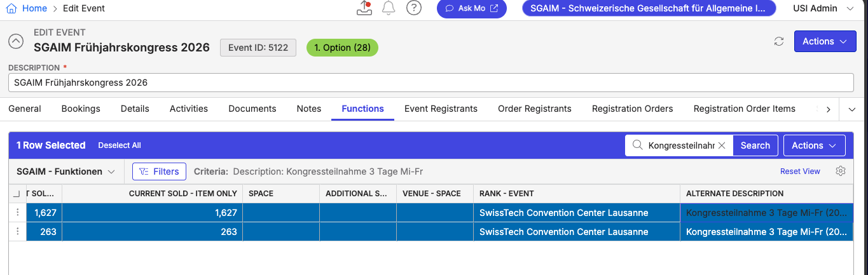The height and width of the screenshot is (275, 868).
Task: Refresh the event with the reload icon
Action: (778, 41)
